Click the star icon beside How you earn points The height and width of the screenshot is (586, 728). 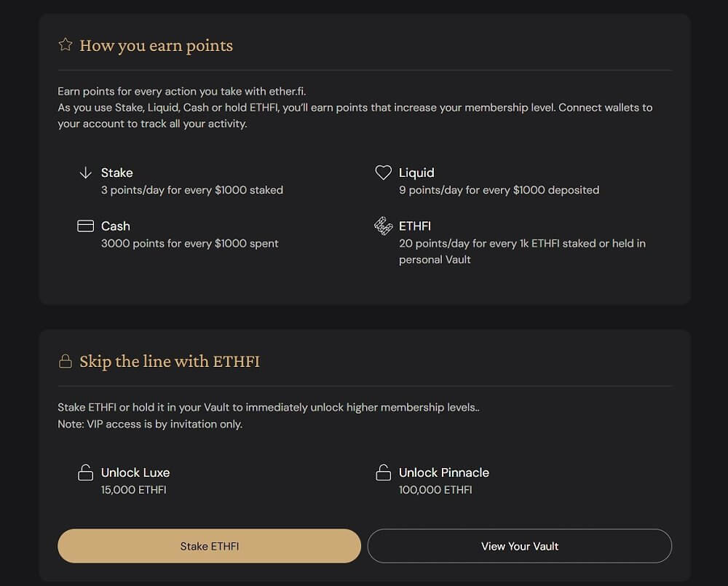click(x=66, y=44)
